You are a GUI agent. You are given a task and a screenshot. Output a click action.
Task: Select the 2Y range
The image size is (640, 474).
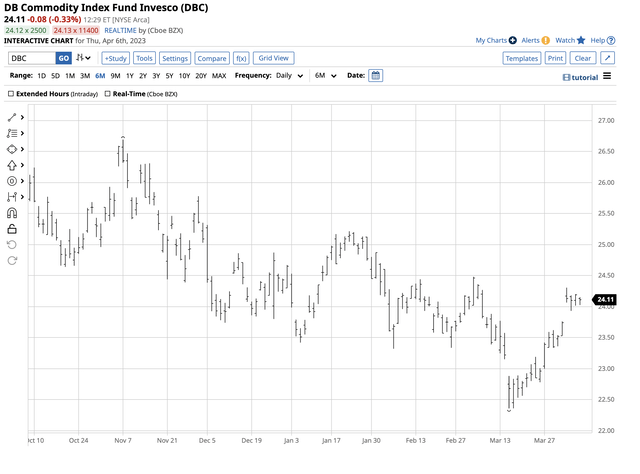[x=143, y=76]
